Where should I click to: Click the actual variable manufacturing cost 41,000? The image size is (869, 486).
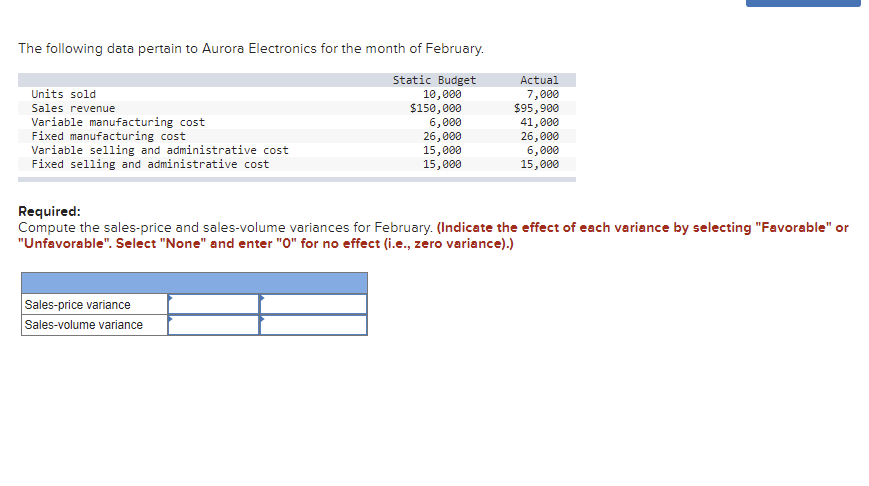(539, 122)
